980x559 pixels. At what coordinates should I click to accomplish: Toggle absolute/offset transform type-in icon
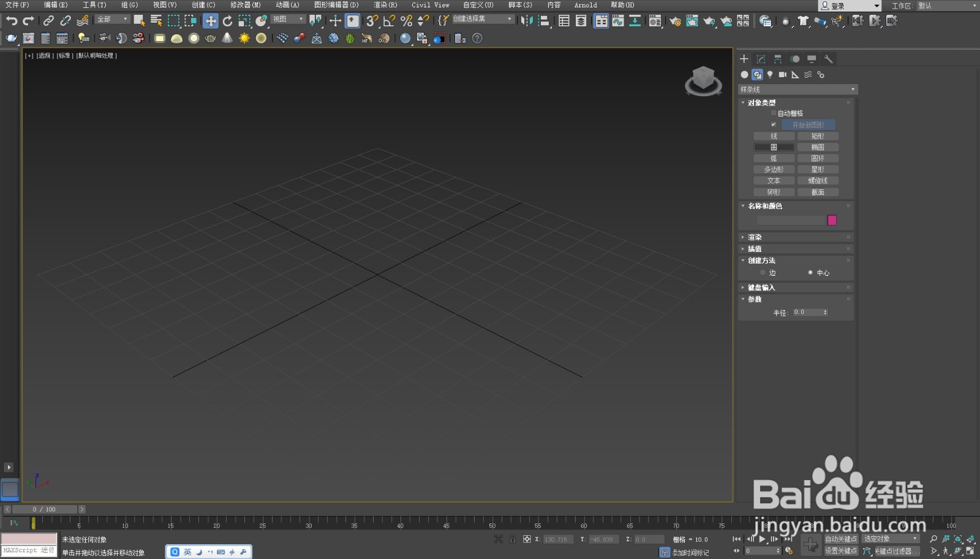point(527,539)
